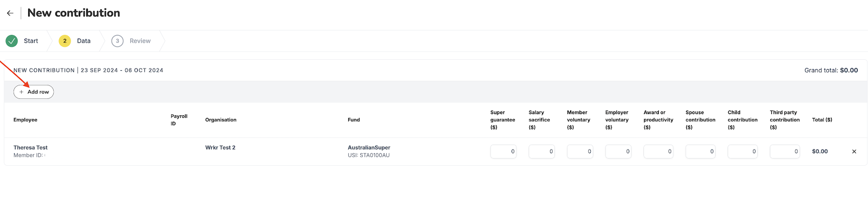This screenshot has height=199, width=868.
Task: Click the Super guarantee amount field
Action: coord(503,151)
